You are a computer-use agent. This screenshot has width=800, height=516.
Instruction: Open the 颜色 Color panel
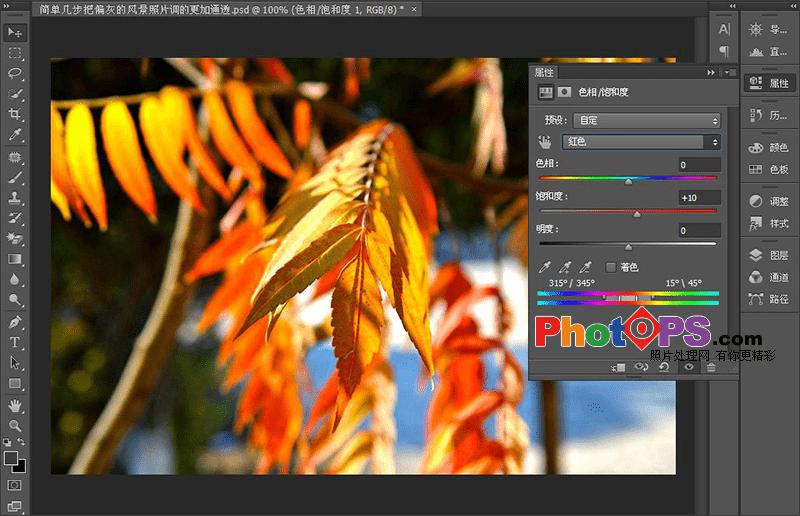[x=768, y=148]
